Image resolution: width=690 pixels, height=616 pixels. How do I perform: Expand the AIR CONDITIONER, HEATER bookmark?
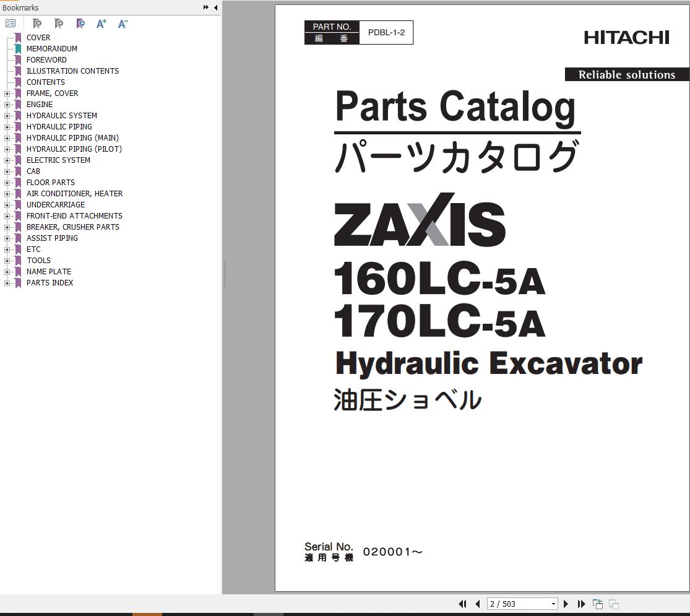(7, 194)
